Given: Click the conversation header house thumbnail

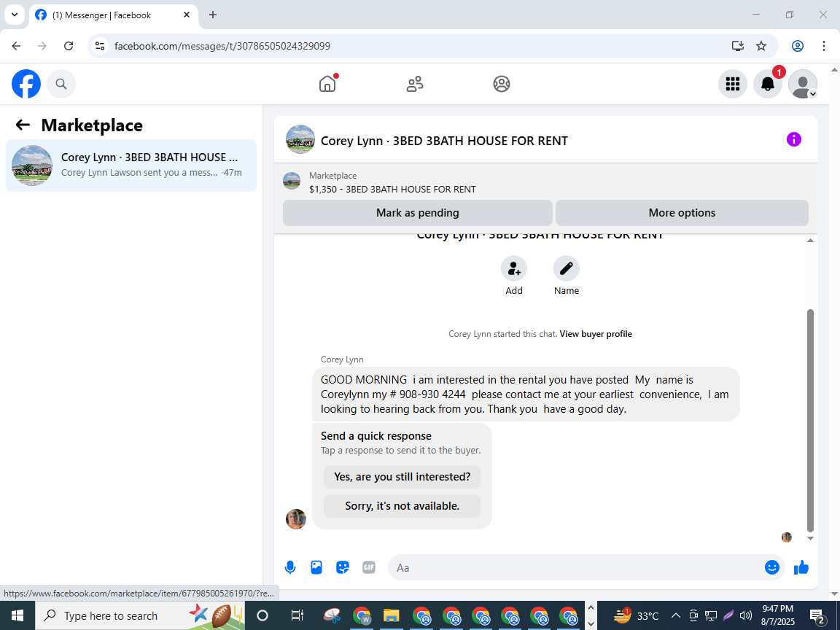Looking at the screenshot, I should [x=300, y=139].
